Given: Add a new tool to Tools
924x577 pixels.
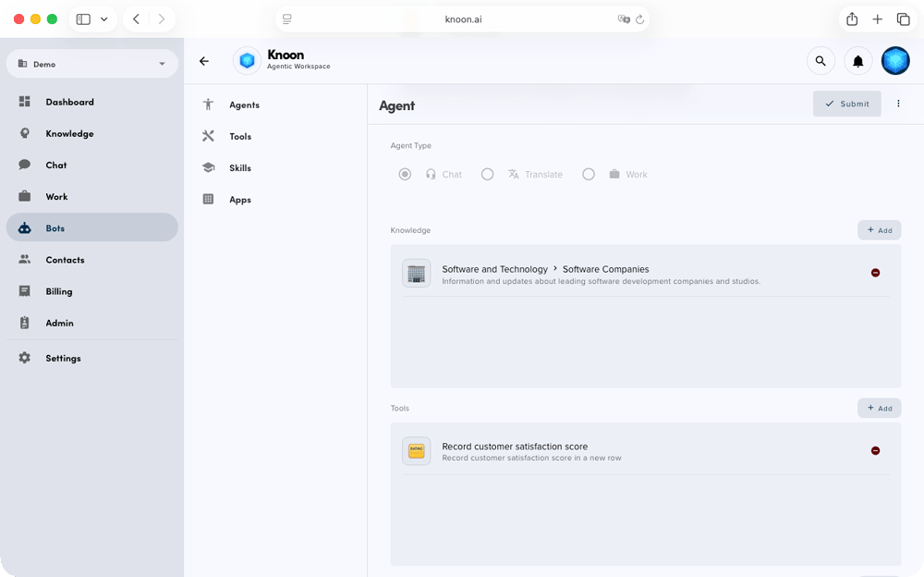Looking at the screenshot, I should coord(879,408).
